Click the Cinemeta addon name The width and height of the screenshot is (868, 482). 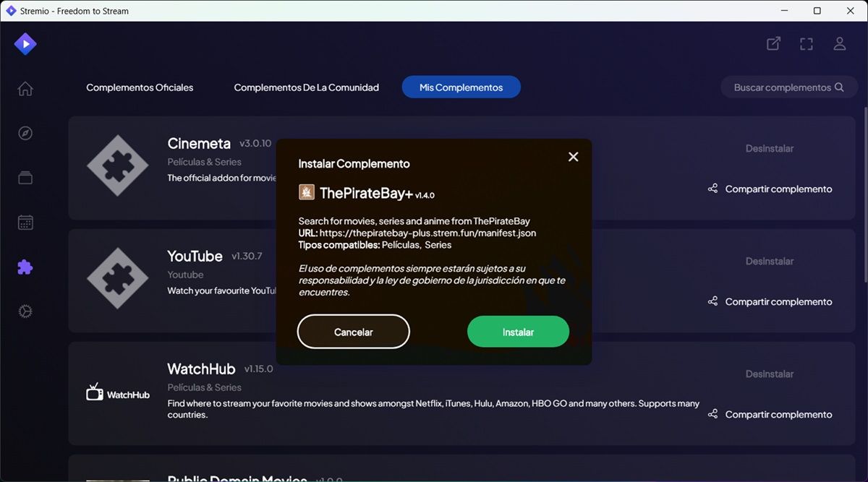point(199,143)
